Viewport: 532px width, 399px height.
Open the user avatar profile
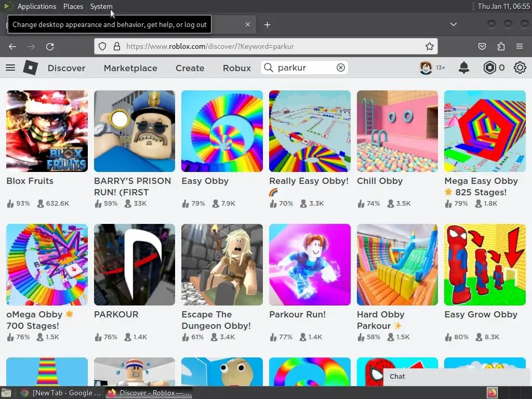click(x=426, y=68)
